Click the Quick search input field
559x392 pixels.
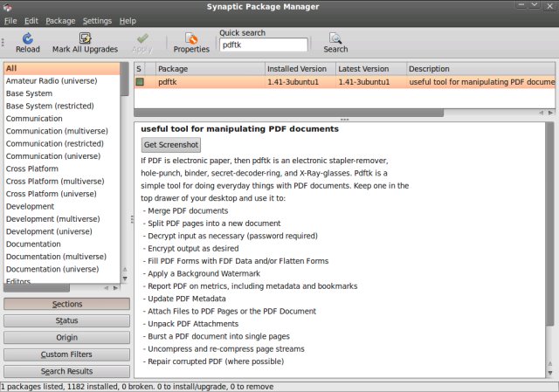[x=264, y=45]
